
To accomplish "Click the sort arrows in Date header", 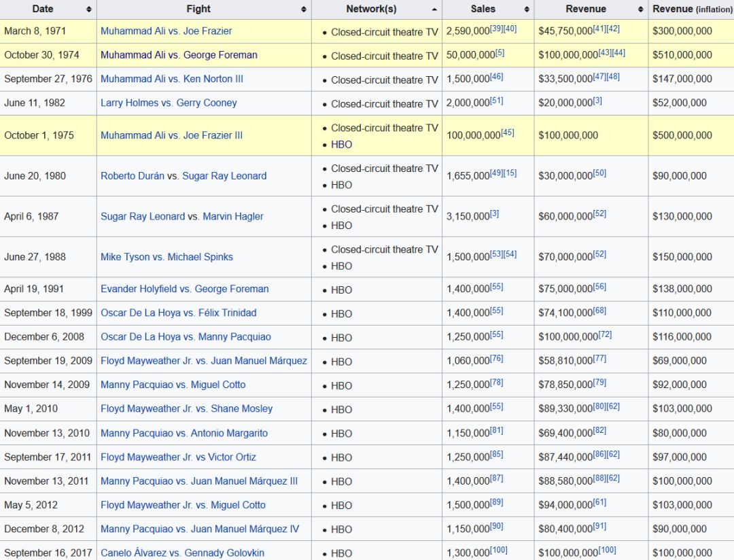I will pyautogui.click(x=88, y=10).
